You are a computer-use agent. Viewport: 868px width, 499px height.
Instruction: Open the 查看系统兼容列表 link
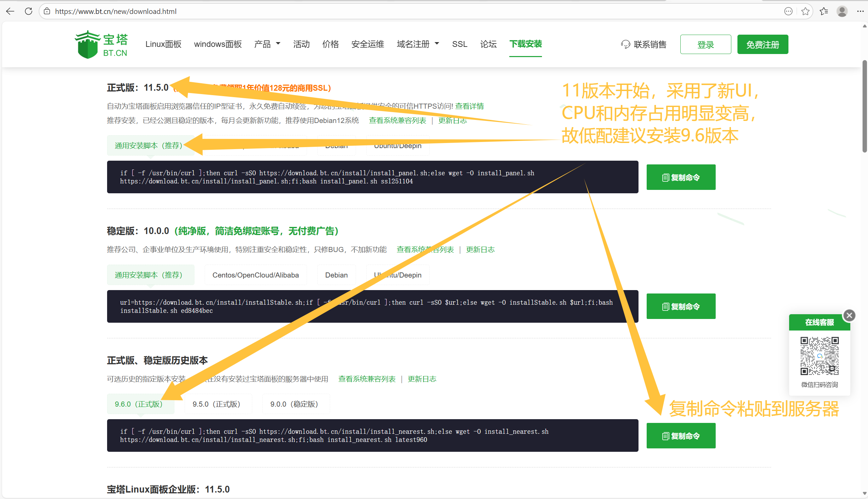click(397, 120)
